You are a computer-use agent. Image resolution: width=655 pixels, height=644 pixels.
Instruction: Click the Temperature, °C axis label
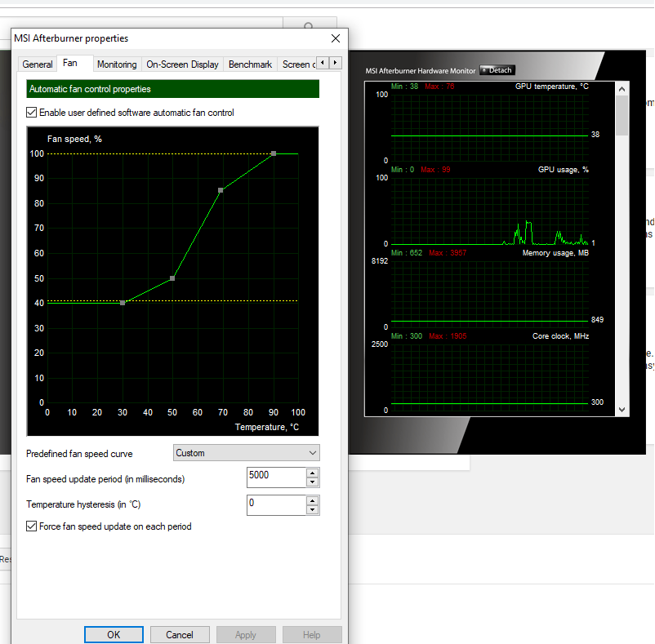pos(267,427)
